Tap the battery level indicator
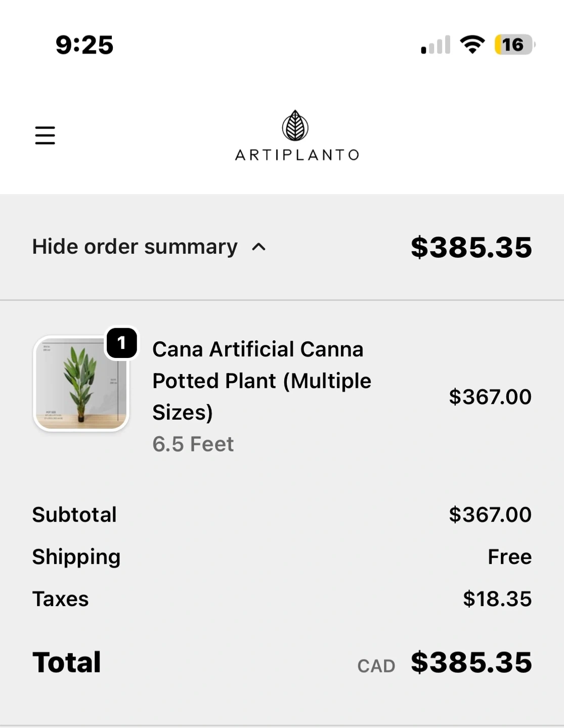564x728 pixels. (x=514, y=44)
